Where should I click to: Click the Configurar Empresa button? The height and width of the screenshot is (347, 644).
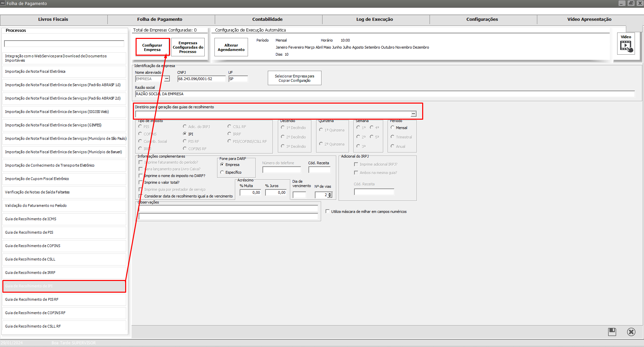pos(152,47)
